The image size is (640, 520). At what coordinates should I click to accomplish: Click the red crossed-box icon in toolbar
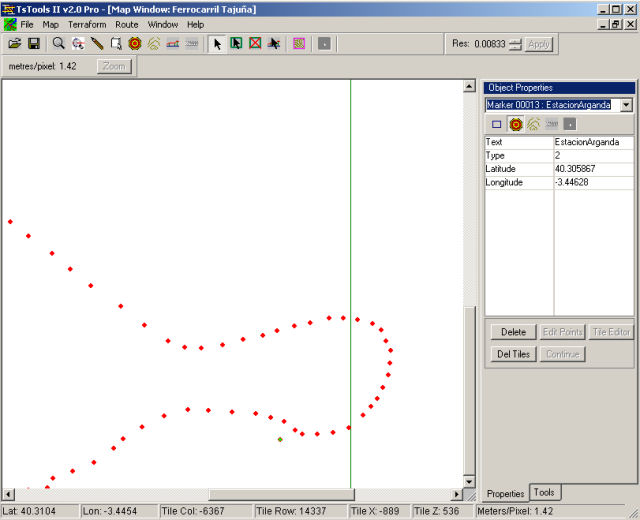[255, 44]
